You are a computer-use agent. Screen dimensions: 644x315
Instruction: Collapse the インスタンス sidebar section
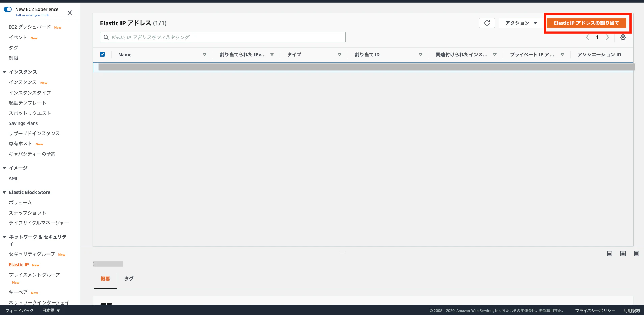click(4, 72)
